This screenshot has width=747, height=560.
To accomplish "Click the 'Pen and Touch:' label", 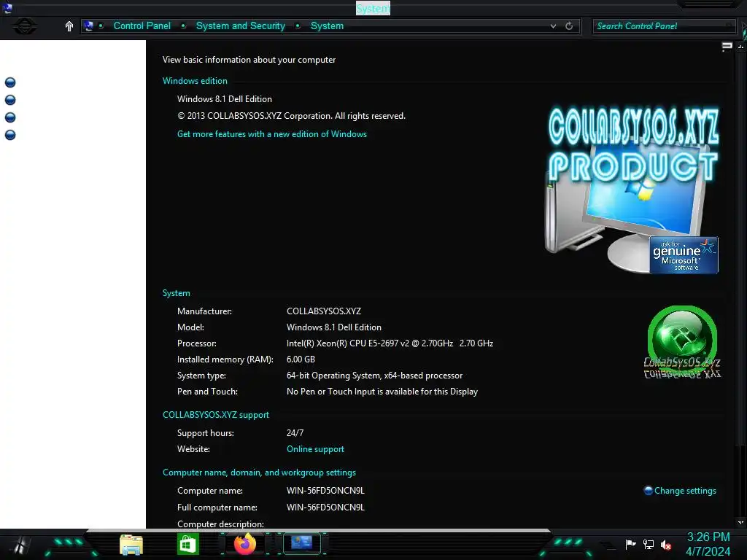I will click(207, 392).
